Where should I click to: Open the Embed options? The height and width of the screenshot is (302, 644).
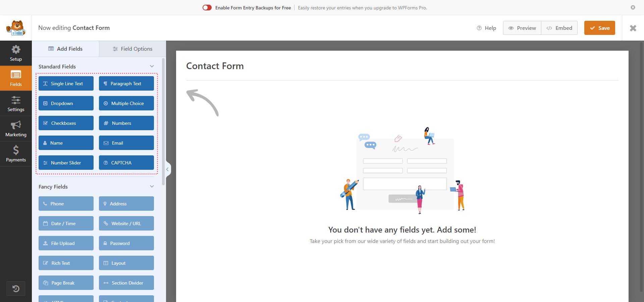click(559, 28)
